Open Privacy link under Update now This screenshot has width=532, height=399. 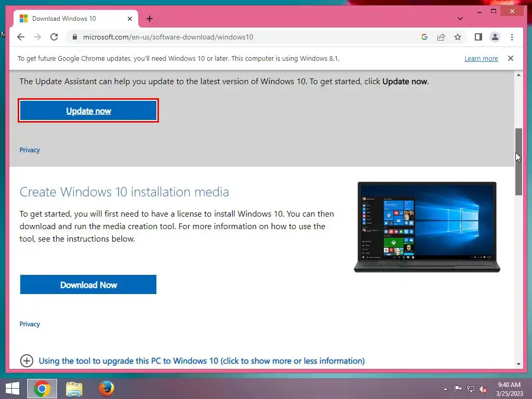[30, 150]
